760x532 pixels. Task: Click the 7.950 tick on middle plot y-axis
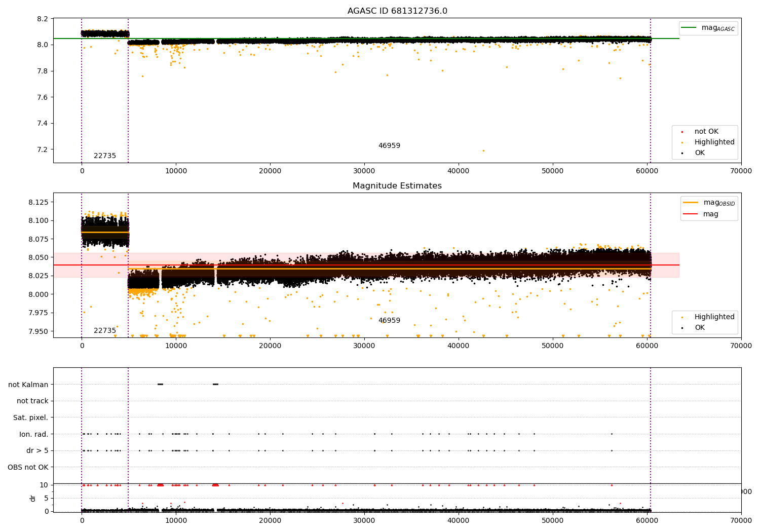click(x=39, y=331)
